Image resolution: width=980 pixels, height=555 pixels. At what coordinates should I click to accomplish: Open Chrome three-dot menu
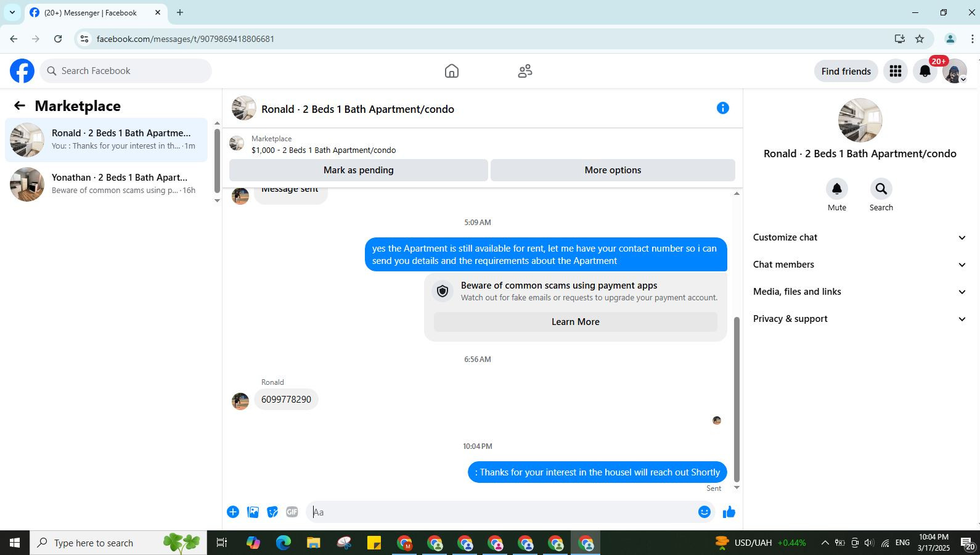(972, 39)
